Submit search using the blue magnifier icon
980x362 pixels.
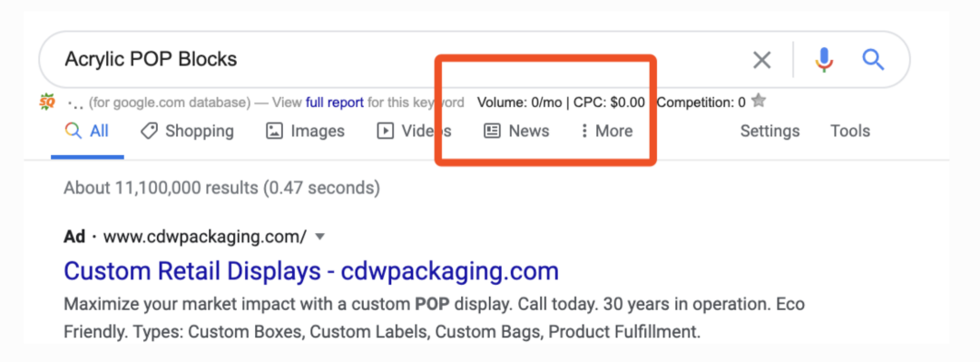coord(873,60)
